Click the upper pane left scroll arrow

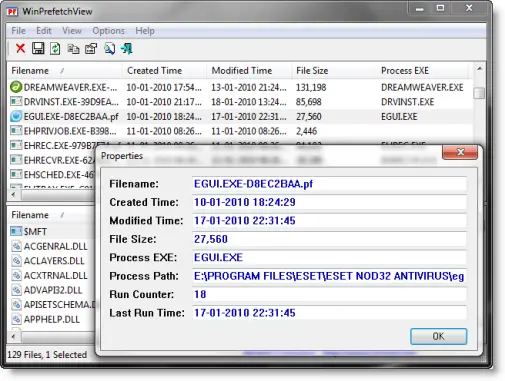pyautogui.click(x=13, y=194)
